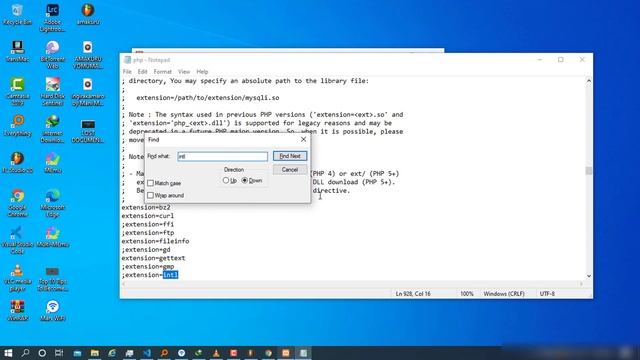Open VLC cone icon on taskbar
The image size is (640, 360).
coord(216,353)
